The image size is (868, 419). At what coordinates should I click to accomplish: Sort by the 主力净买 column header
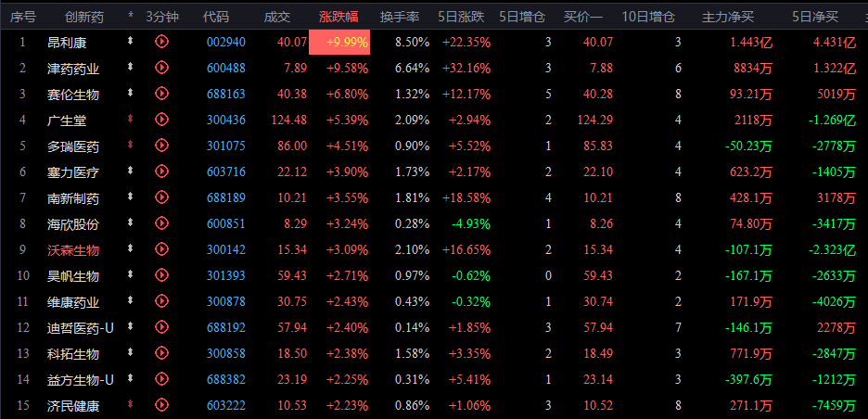728,18
